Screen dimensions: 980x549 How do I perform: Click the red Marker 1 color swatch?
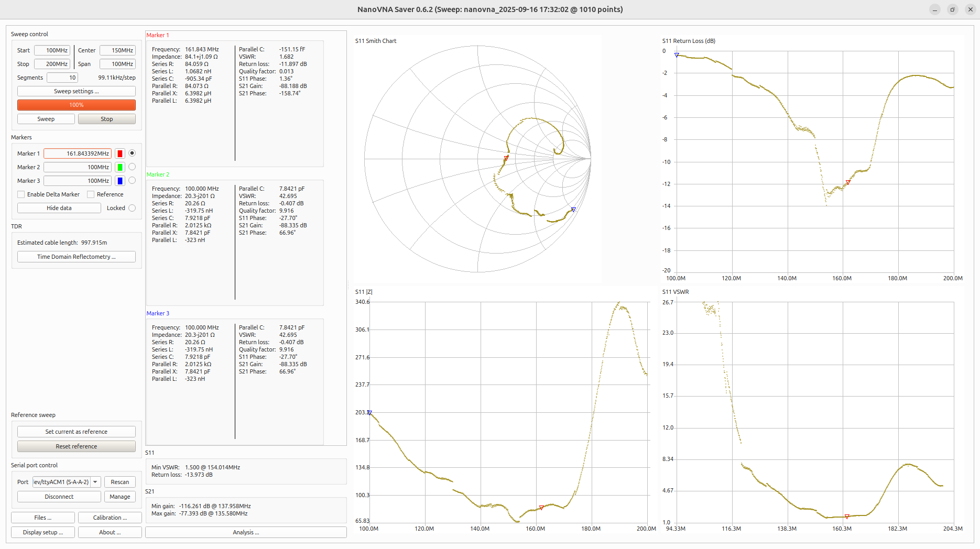(120, 153)
